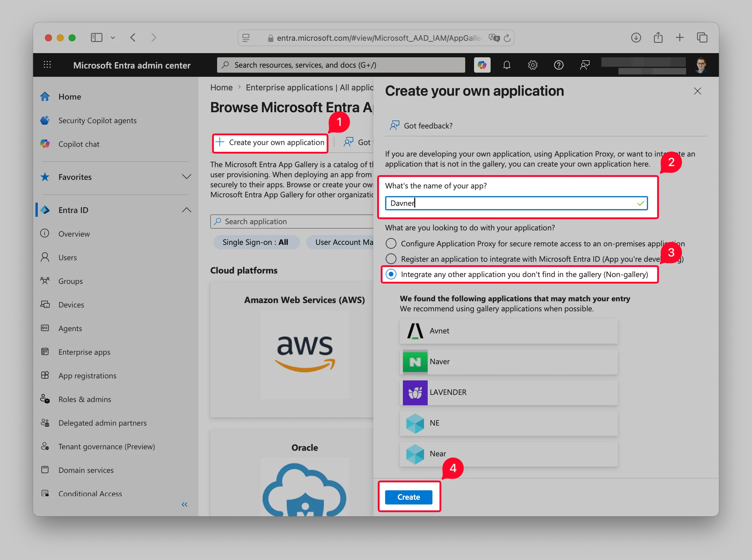
Task: Click the user profile avatar
Action: pos(701,65)
